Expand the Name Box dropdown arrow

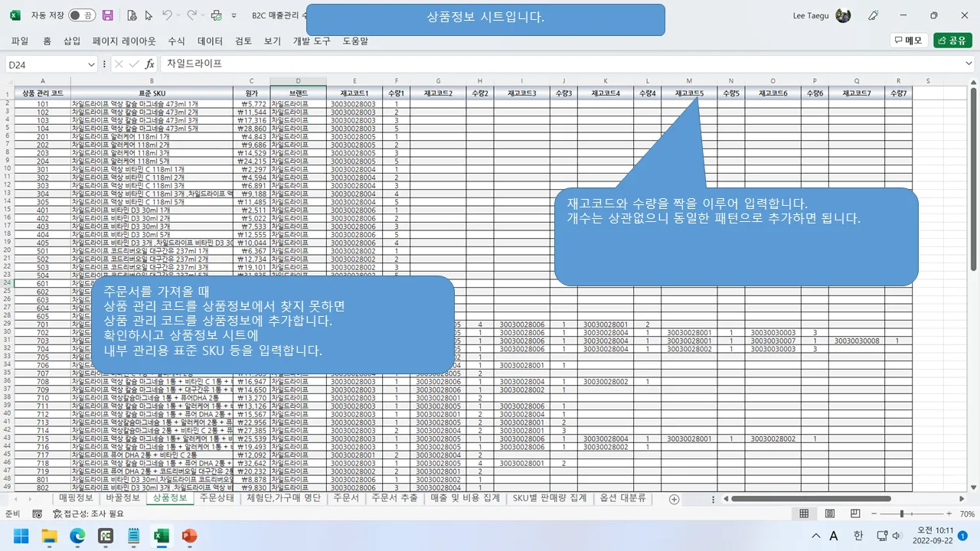tap(91, 64)
